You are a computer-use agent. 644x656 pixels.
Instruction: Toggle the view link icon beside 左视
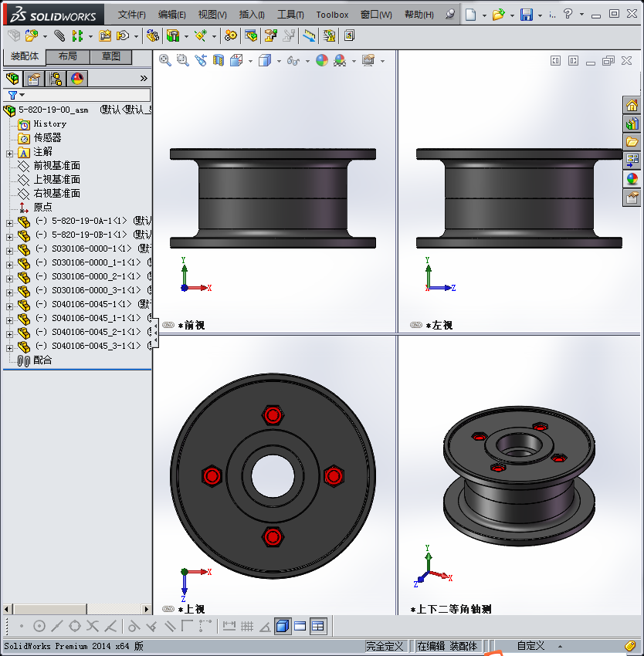coord(416,325)
